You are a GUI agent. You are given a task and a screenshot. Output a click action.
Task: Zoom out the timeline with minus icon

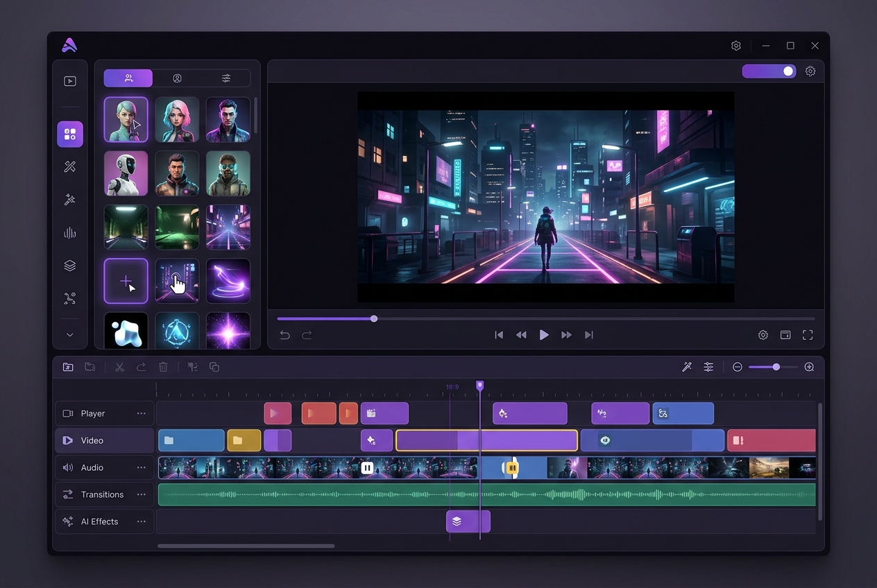coord(738,367)
